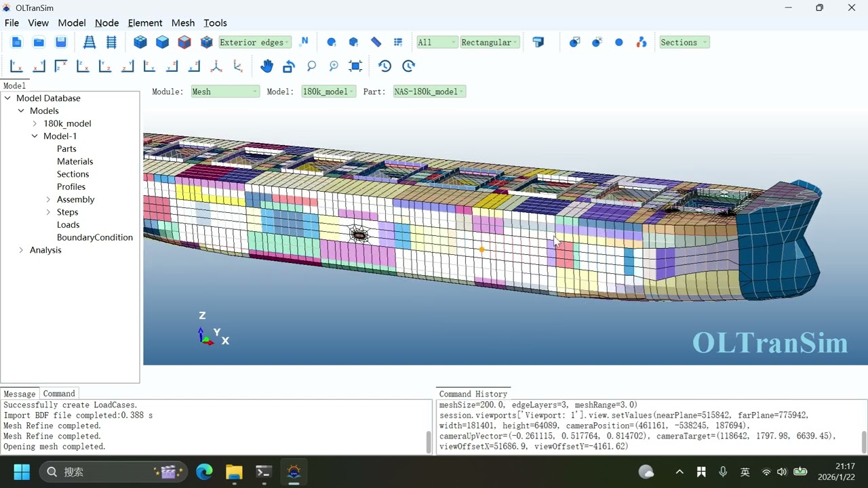
Task: Click the red and blue multi-part icon
Action: pyautogui.click(x=642, y=42)
